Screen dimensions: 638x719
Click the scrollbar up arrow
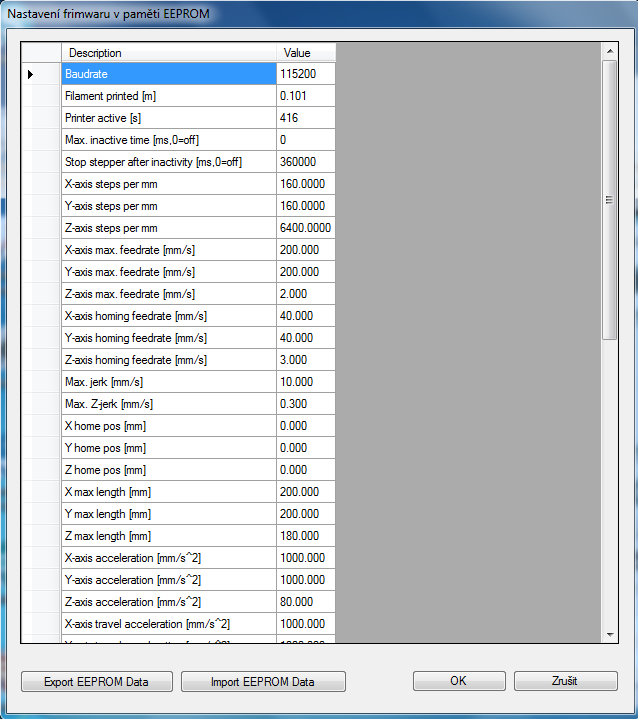(x=609, y=50)
